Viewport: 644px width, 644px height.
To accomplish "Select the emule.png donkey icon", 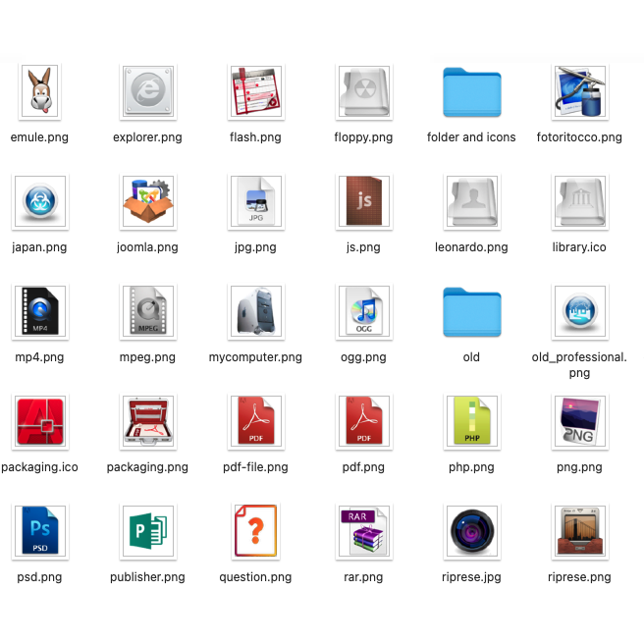I will click(x=40, y=91).
